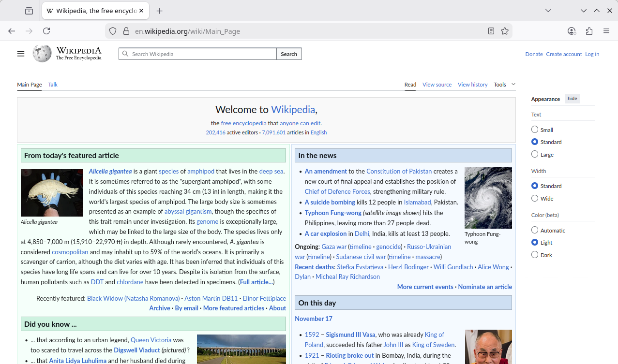Open Firefox application menu icon
Image resolution: width=618 pixels, height=364 pixels.
(x=606, y=31)
